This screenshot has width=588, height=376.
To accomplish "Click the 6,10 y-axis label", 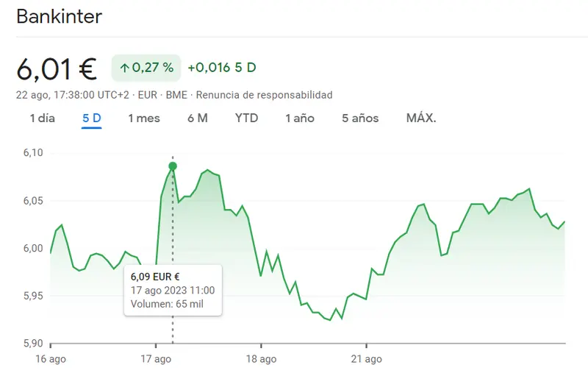I will [33, 153].
